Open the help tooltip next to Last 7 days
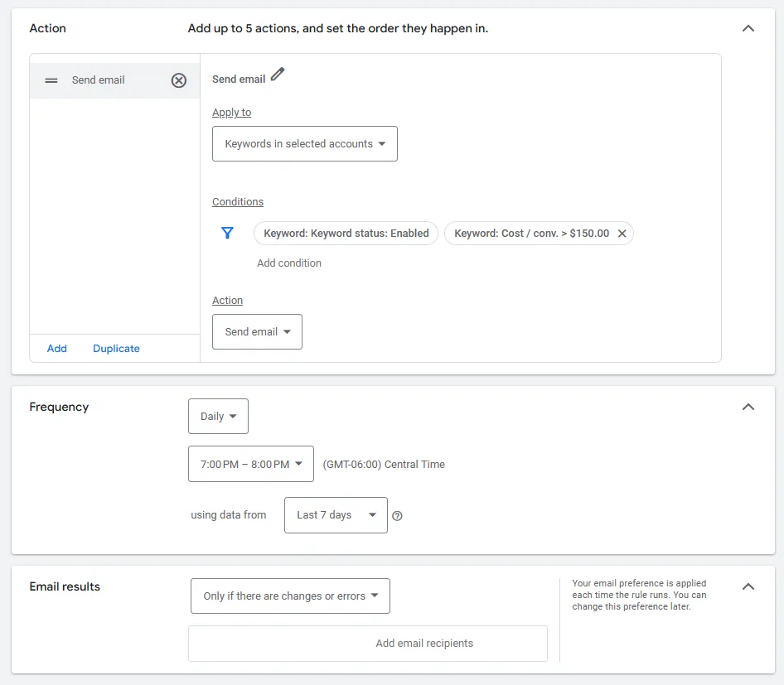Screen dimensions: 784x685 (x=397, y=515)
